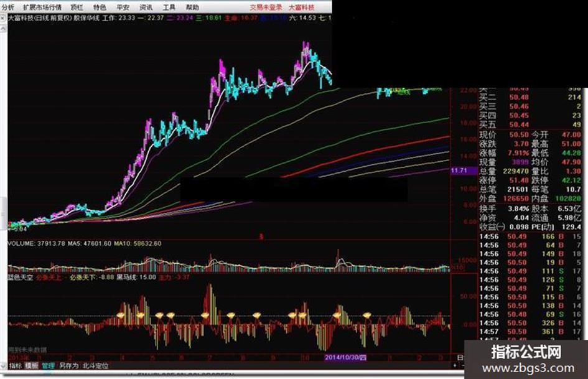The height and width of the screenshot is (379, 588).
Task: Click the 买三 price 50.46
Action: click(x=519, y=106)
